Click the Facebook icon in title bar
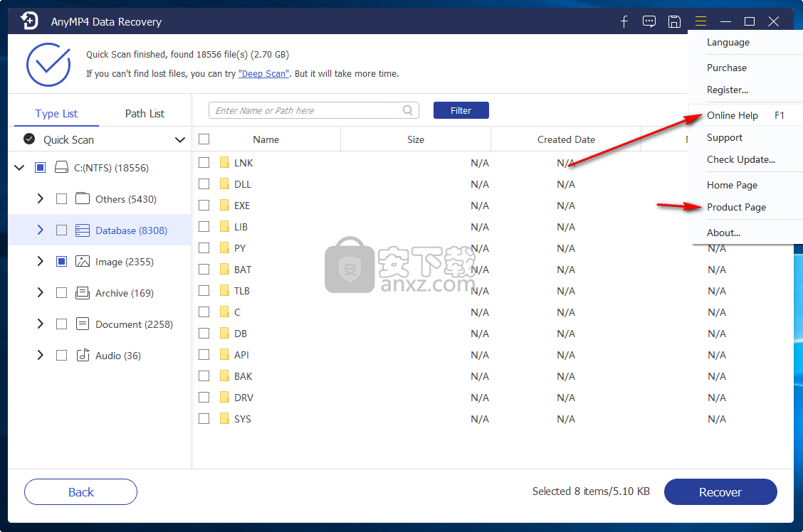The image size is (803, 532). pos(624,22)
